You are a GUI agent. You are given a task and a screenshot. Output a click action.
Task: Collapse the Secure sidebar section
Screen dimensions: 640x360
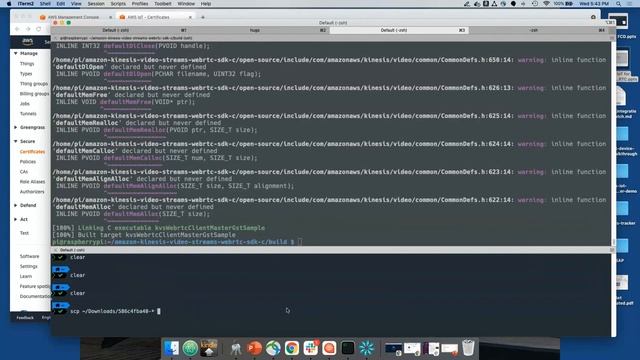point(16,141)
